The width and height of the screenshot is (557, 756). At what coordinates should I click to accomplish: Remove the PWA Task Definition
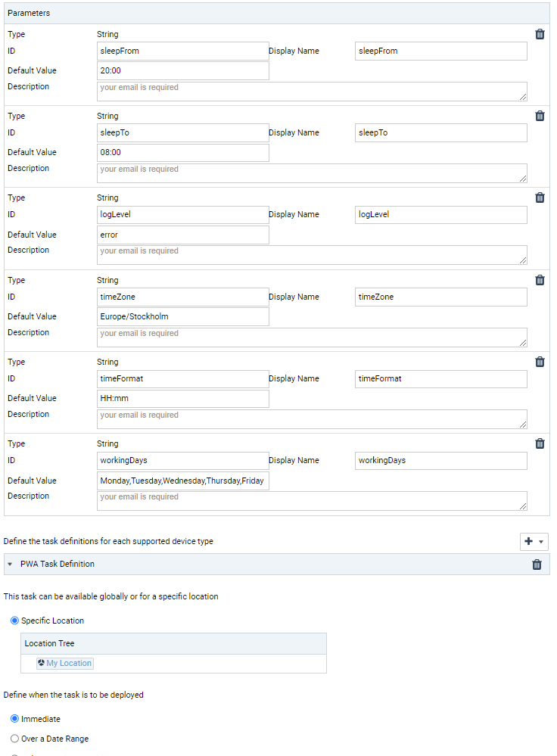pyautogui.click(x=537, y=564)
